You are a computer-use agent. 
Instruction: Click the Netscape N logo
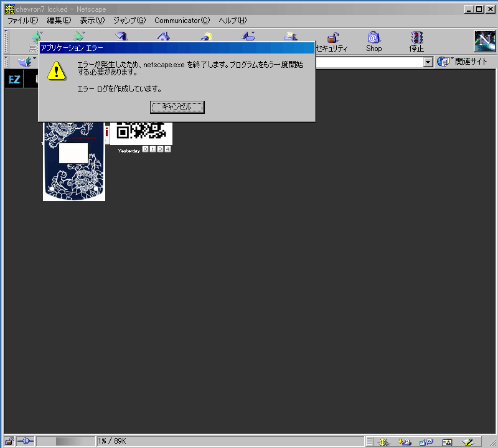tap(485, 41)
